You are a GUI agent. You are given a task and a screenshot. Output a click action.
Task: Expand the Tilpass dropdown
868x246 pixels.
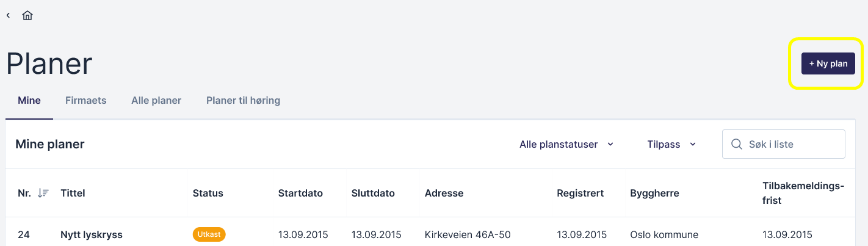tap(671, 144)
